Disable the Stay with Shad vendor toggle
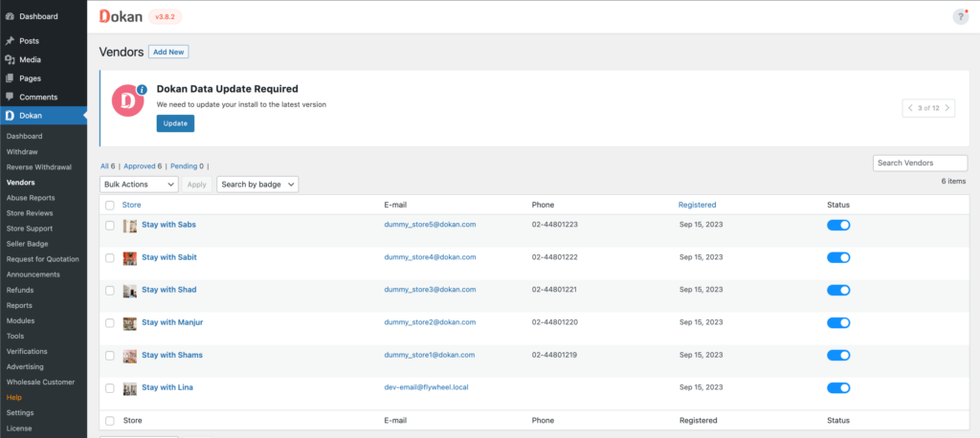This screenshot has width=980, height=438. pyautogui.click(x=838, y=290)
